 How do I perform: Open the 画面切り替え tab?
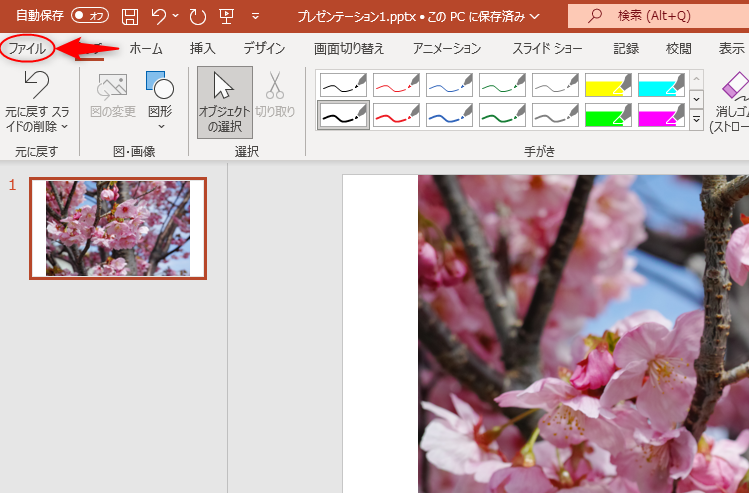[x=349, y=48]
